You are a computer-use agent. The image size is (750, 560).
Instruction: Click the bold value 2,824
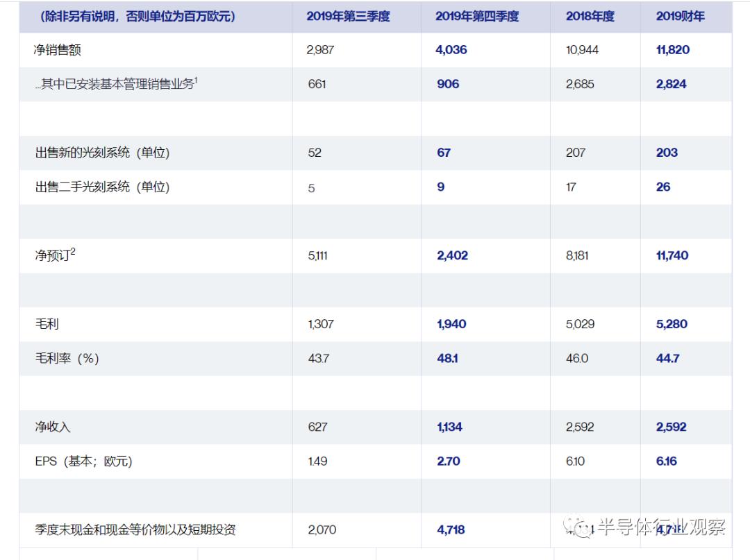(x=671, y=84)
